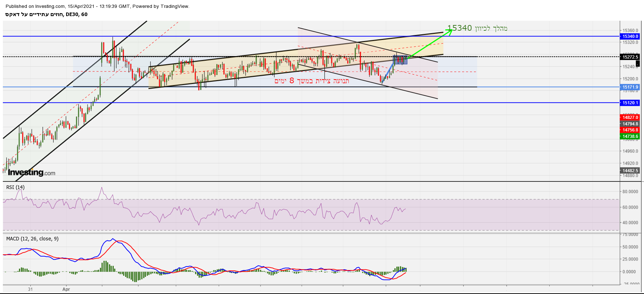Click the RSI (14) indicator label
This screenshot has width=644, height=294.
[x=15, y=187]
